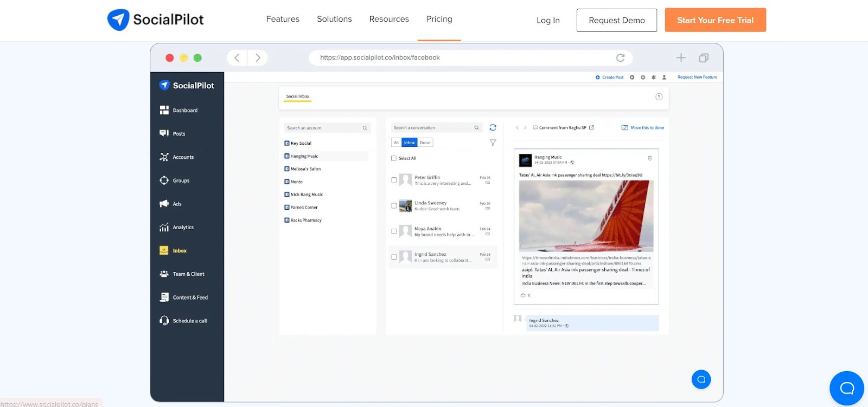
Task: Open the conversation filter funnel icon
Action: point(493,143)
